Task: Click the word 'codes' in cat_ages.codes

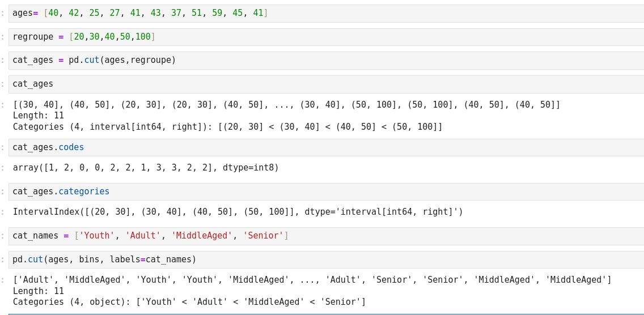Action: [x=71, y=147]
